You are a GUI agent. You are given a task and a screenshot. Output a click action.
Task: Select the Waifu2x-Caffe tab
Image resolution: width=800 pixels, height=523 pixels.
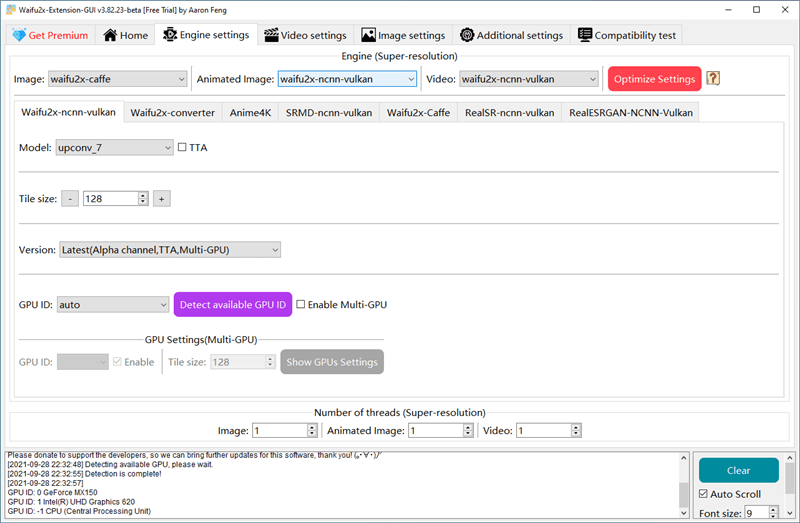[418, 113]
